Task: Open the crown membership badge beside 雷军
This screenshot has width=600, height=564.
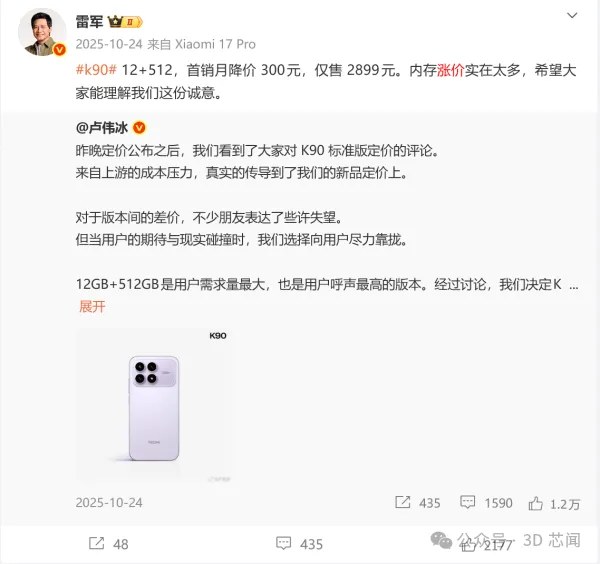Action: pos(125,22)
